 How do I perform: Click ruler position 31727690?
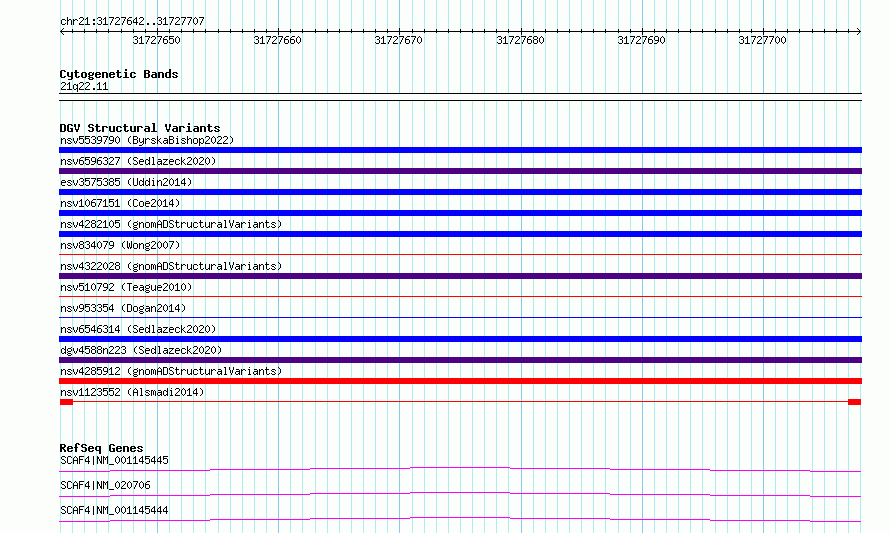tap(641, 40)
